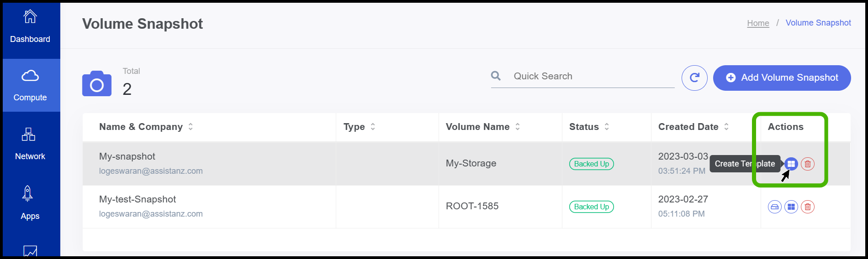Open the Apps rocket section
Viewport: 868px width, 259px height.
click(x=30, y=202)
